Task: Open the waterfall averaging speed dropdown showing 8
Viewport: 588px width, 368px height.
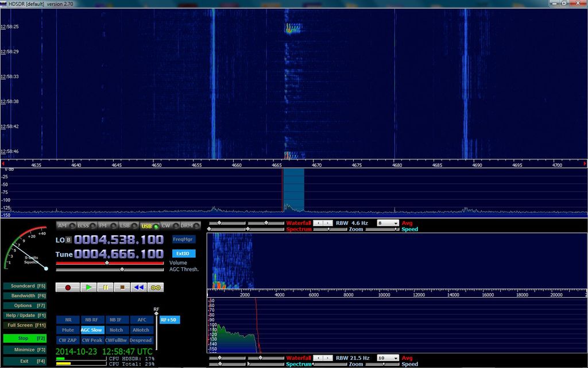Action: (x=387, y=223)
